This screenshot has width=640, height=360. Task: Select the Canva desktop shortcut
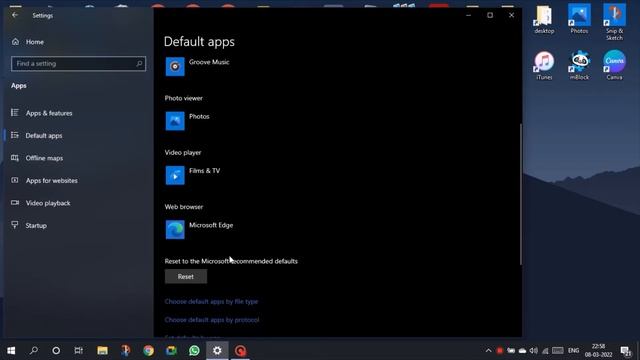point(614,65)
